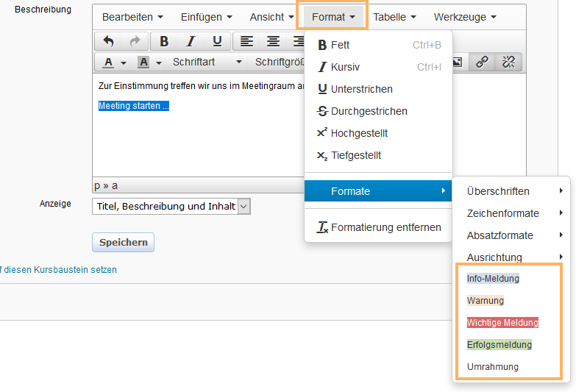576x392 pixels.
Task: Apply the Warnung format
Action: coord(486,301)
